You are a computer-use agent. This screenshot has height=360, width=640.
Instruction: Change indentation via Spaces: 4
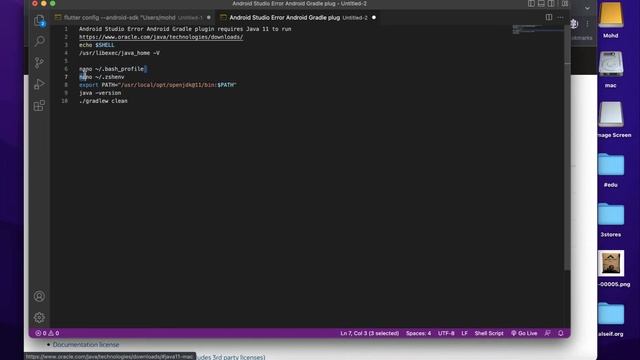tap(418, 333)
